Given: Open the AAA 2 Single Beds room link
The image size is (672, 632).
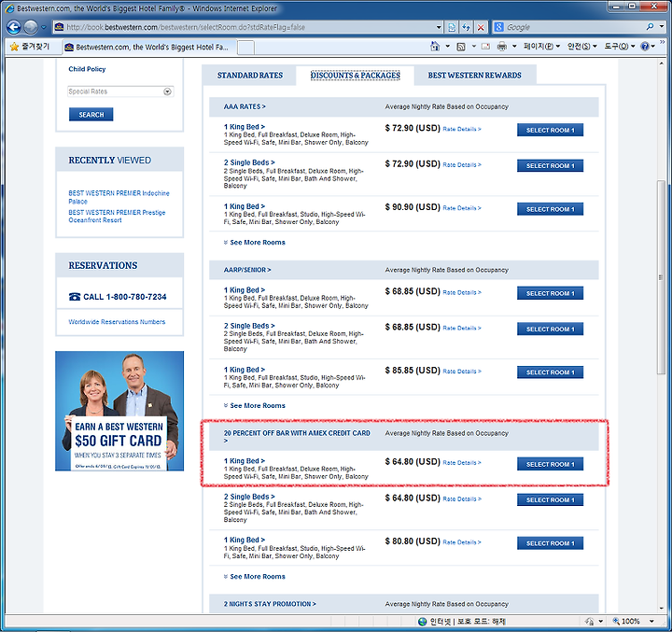Looking at the screenshot, I should click(x=249, y=162).
